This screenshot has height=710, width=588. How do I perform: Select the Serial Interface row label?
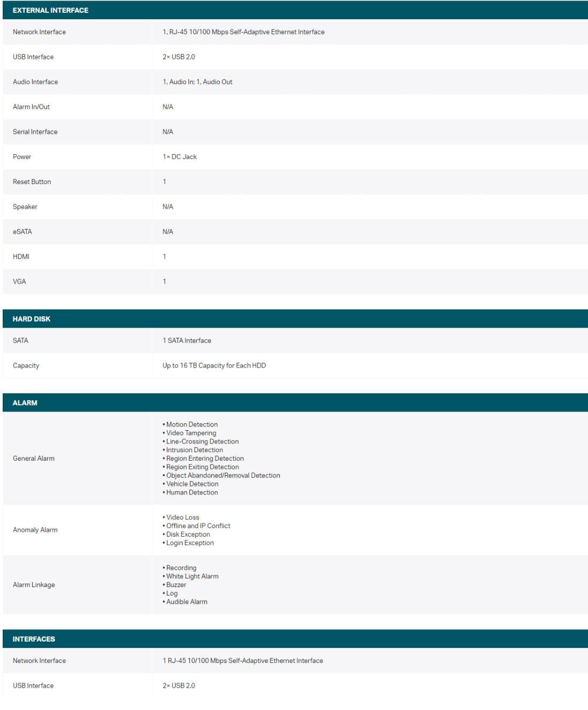(35, 132)
